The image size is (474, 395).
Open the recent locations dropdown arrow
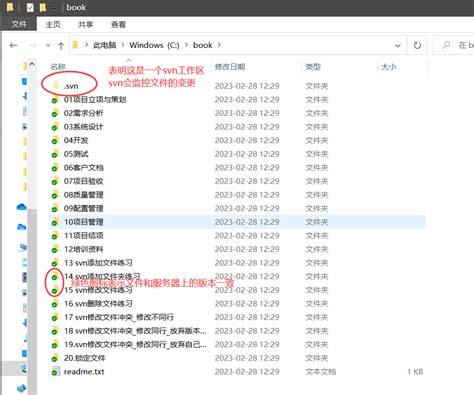[x=48, y=45]
